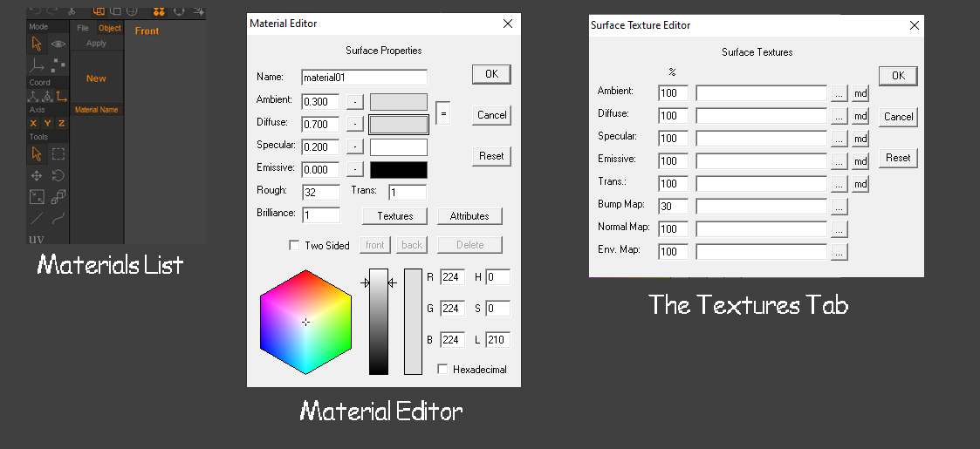
Task: Click the Front viewport label
Action: pyautogui.click(x=147, y=31)
